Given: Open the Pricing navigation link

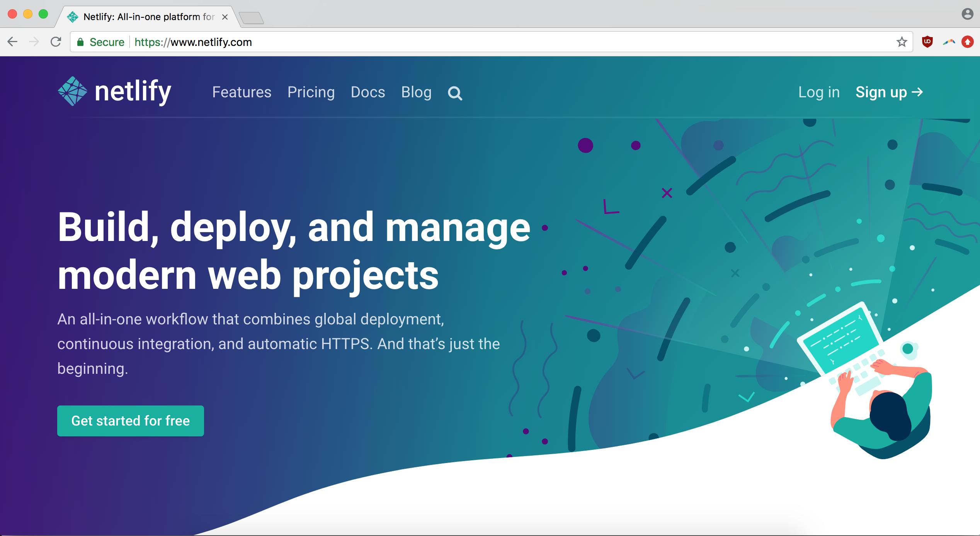Looking at the screenshot, I should (311, 92).
